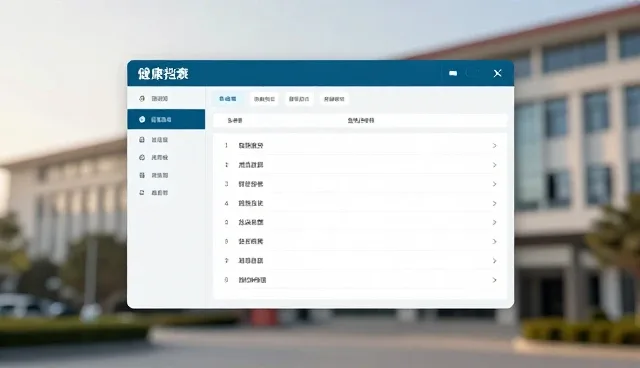Viewport: 640px width, 368px height.
Task: Open the first sidebar item above the highlighted one
Action: click(166, 99)
